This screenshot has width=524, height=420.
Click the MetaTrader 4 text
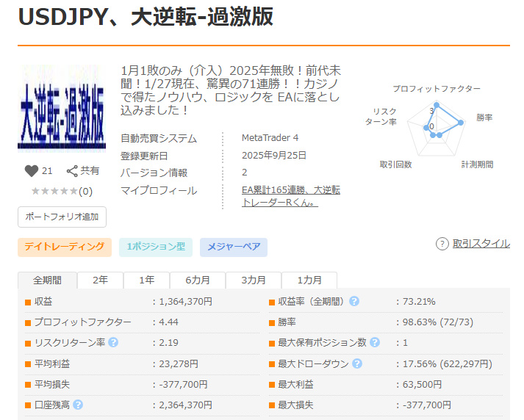[270, 138]
